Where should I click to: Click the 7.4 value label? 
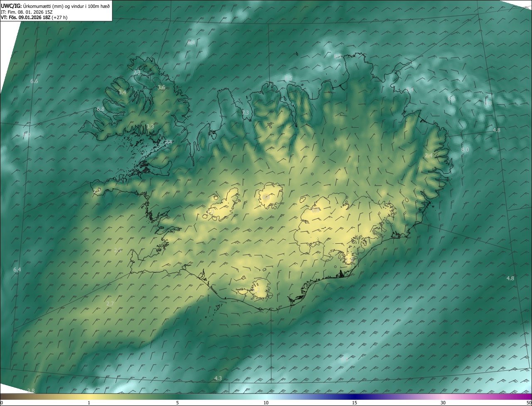point(168,142)
